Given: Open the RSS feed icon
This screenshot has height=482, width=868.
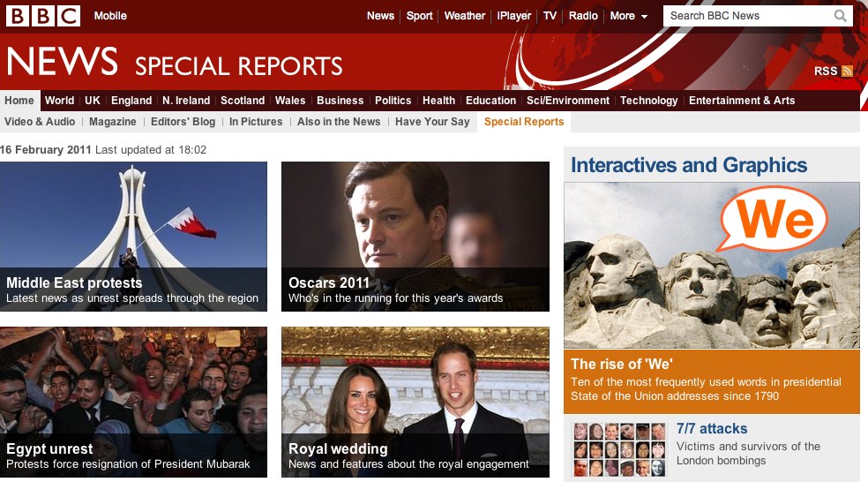Looking at the screenshot, I should 847,71.
